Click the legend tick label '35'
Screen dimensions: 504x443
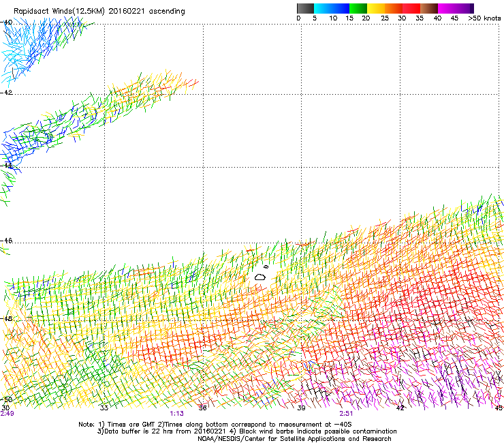point(420,18)
